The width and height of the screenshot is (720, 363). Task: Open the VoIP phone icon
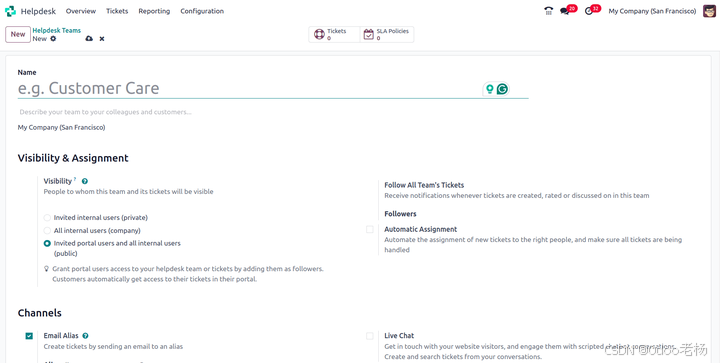548,11
